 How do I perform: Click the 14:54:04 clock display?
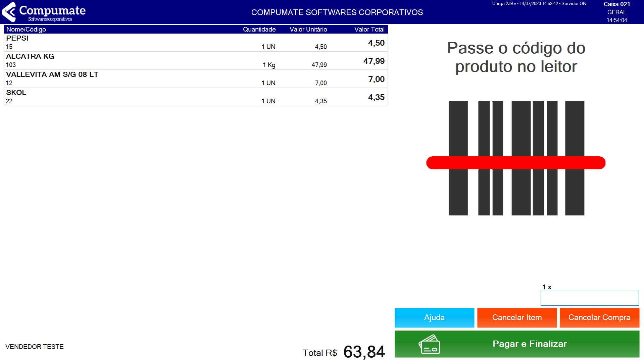[617, 20]
